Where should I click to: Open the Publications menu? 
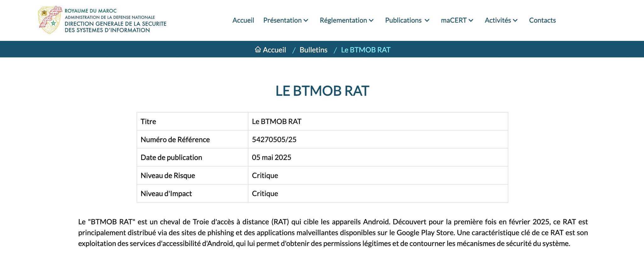click(x=403, y=20)
